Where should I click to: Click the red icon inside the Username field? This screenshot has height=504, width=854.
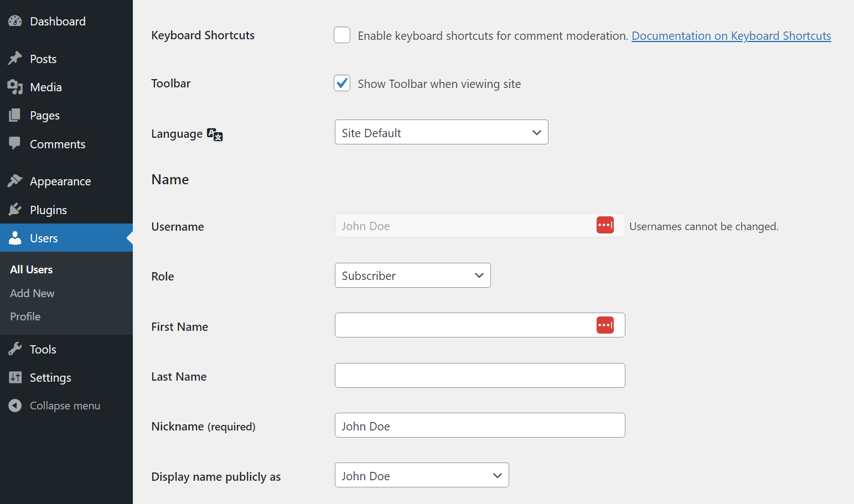605,225
